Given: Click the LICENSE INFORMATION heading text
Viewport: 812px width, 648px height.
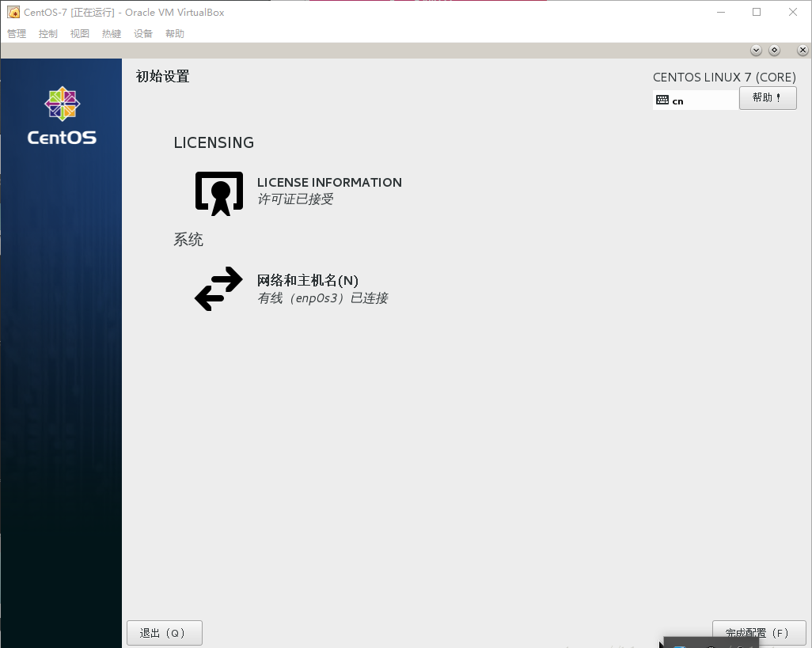Looking at the screenshot, I should tap(329, 182).
